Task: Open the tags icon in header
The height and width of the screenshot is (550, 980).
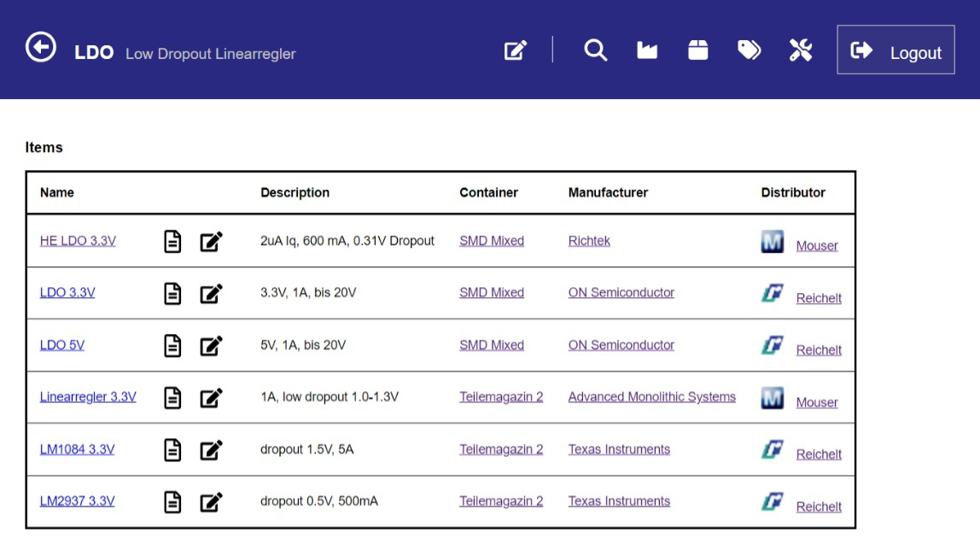Action: click(x=749, y=50)
